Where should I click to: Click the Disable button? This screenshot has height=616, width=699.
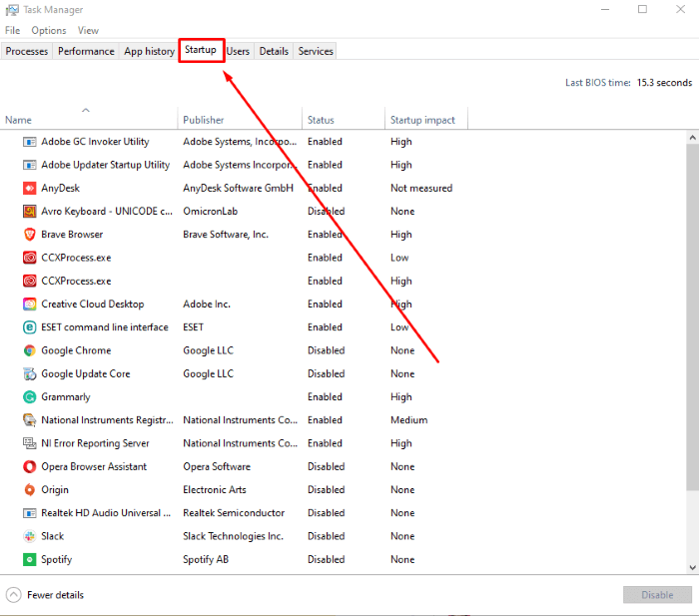[x=657, y=595]
